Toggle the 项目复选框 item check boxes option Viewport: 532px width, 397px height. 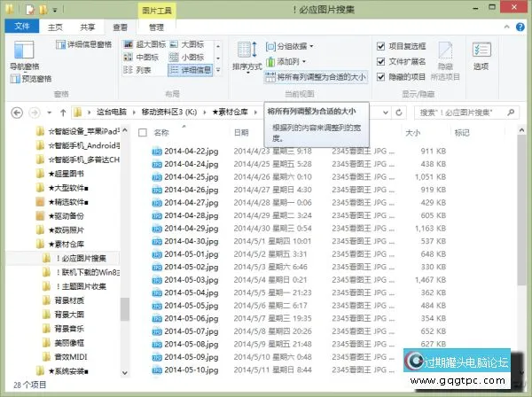(x=381, y=46)
